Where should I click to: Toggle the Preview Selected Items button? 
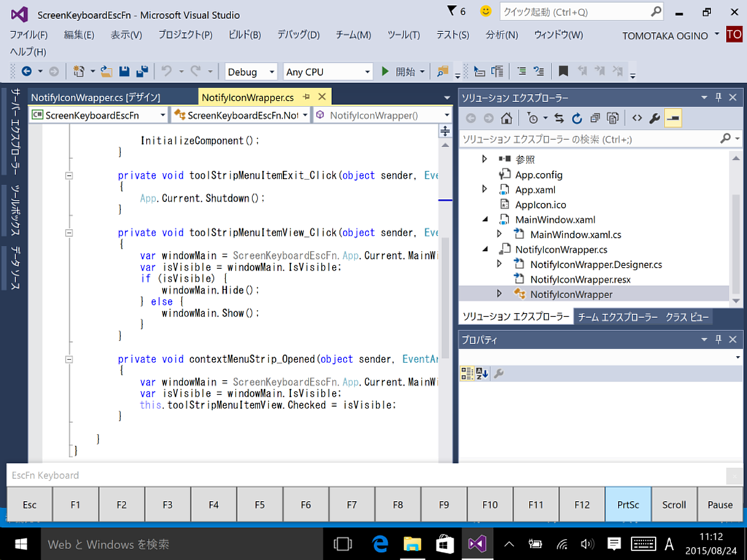pyautogui.click(x=673, y=118)
